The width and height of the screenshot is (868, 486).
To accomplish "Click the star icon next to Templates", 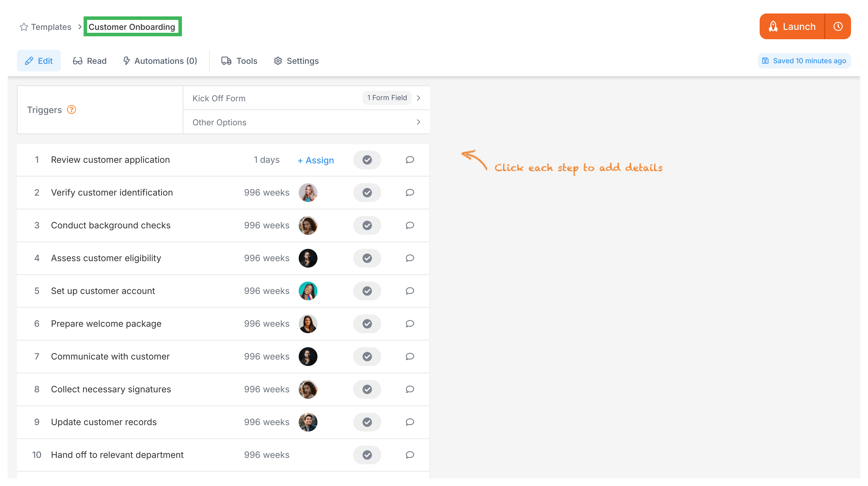I will click(x=22, y=27).
